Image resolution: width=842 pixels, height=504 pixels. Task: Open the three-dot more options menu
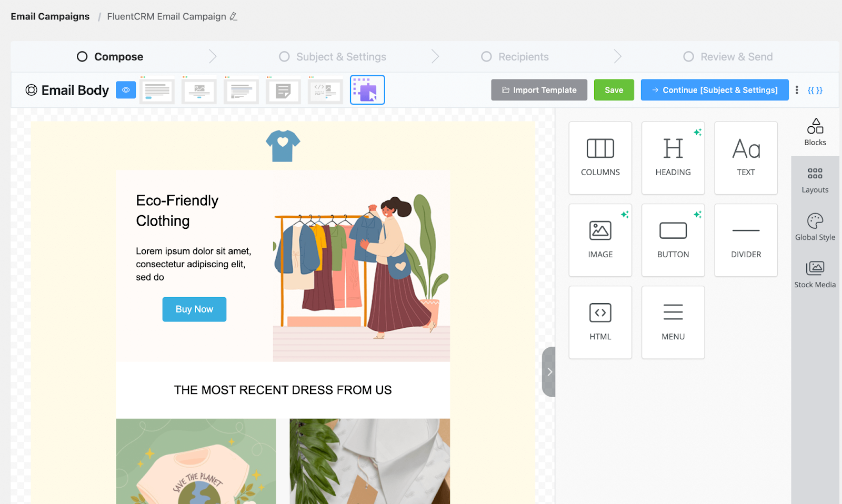(797, 90)
